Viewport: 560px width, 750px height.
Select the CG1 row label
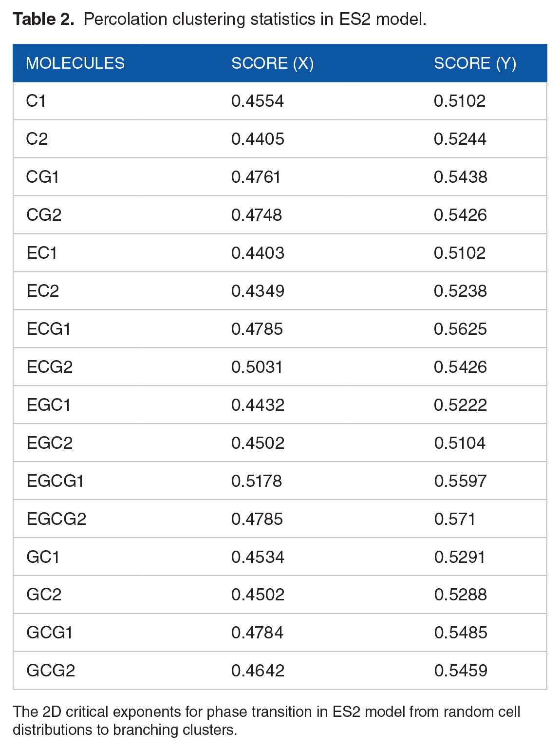[42, 177]
